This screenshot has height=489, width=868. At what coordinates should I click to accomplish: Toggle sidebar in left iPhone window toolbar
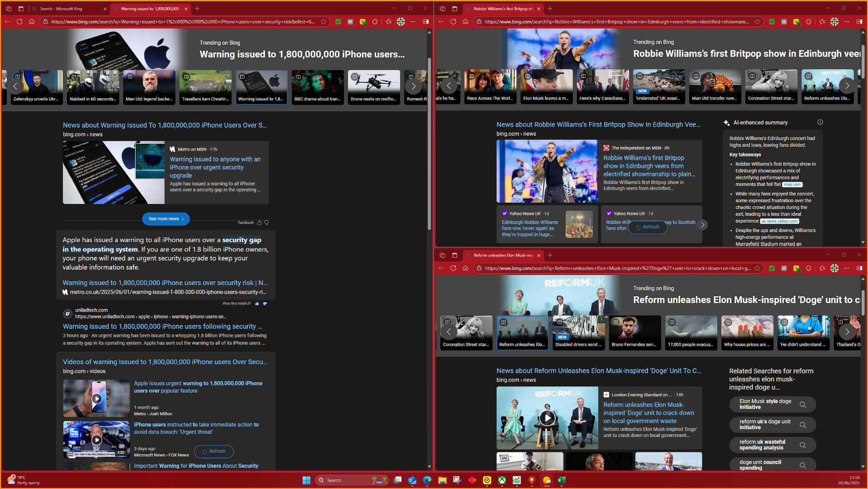tap(426, 22)
